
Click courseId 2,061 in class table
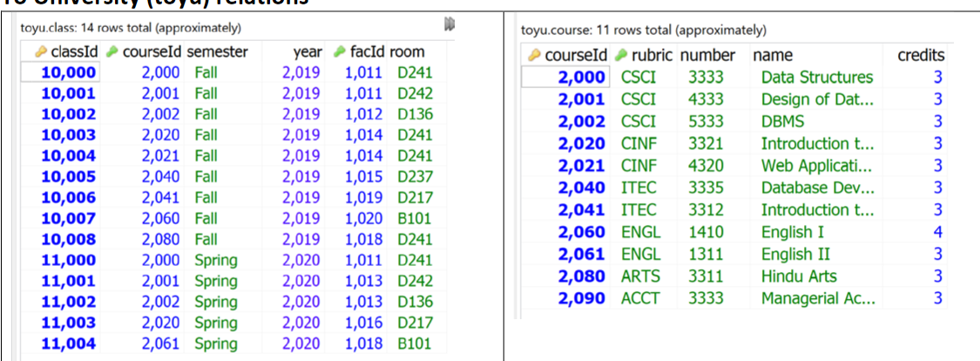pos(160,344)
